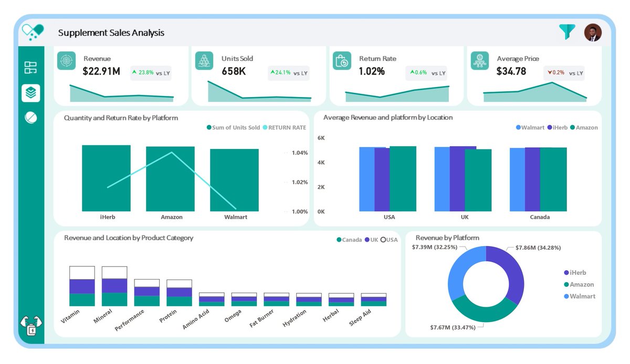Select Walmart in Average Revenue legend

click(x=530, y=127)
